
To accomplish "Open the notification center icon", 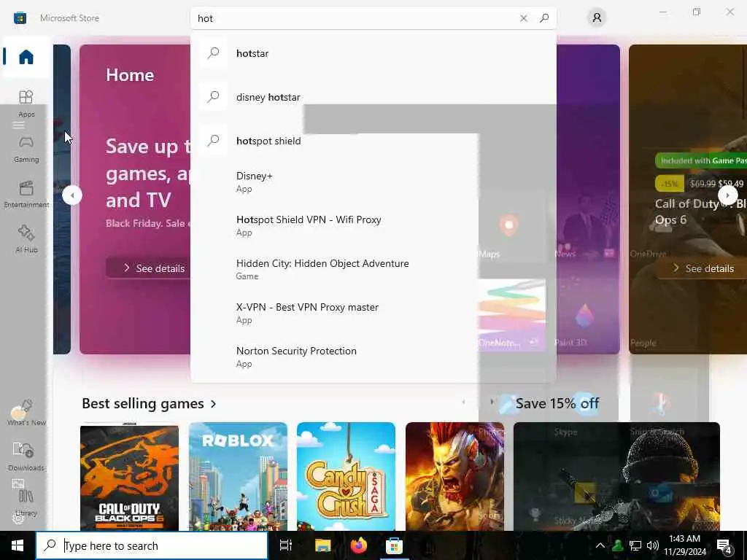I will click(x=724, y=547).
